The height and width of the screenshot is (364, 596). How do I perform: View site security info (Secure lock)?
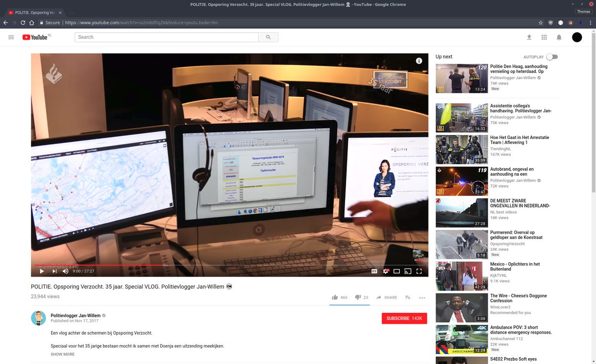pos(50,22)
